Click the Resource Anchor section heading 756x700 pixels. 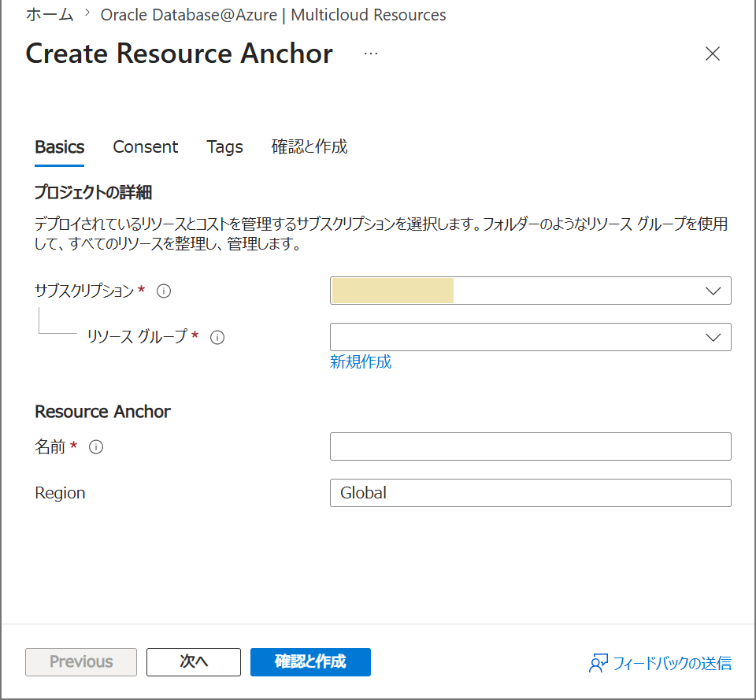pyautogui.click(x=102, y=412)
